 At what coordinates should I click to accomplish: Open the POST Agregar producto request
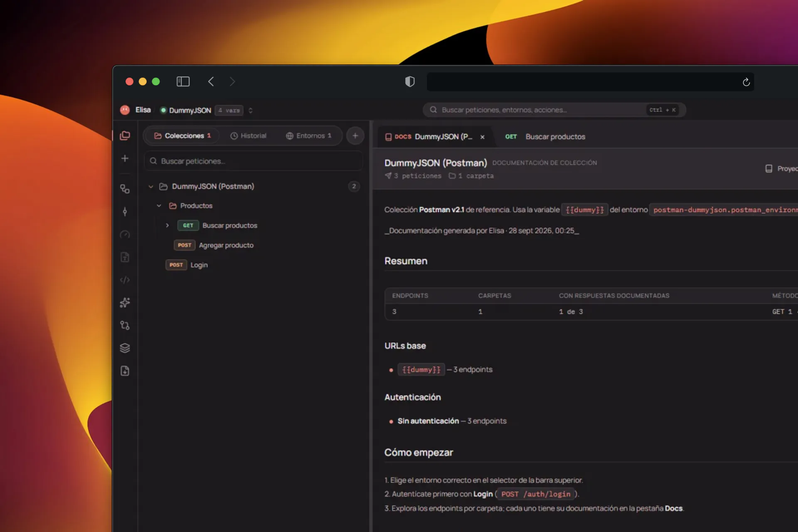(x=214, y=245)
